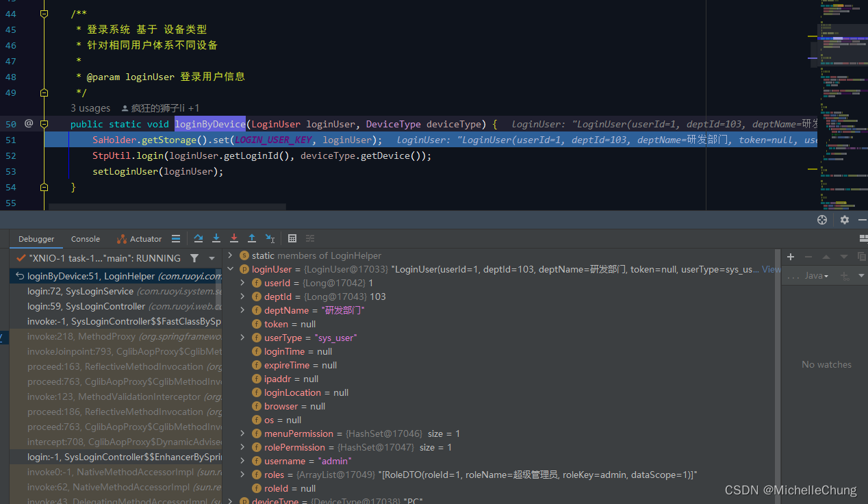Screen dimensions: 868x504
Task: Click the move watch down arrow
Action: 844,257
